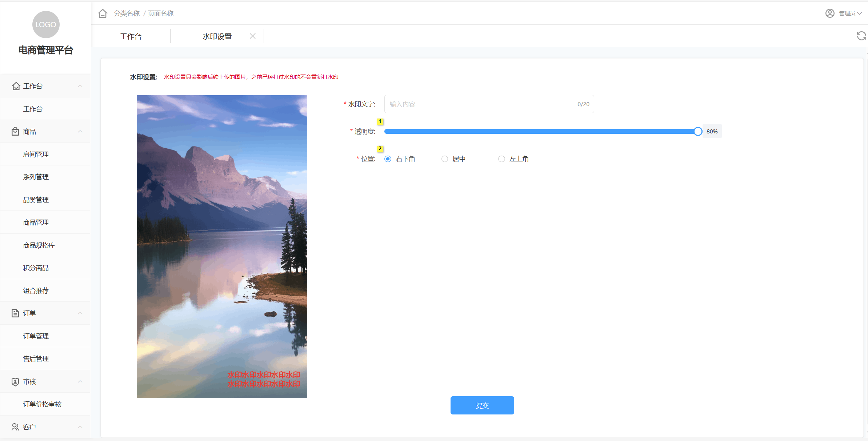Open 售后管理 in sidebar
The image size is (868, 441).
point(45,359)
